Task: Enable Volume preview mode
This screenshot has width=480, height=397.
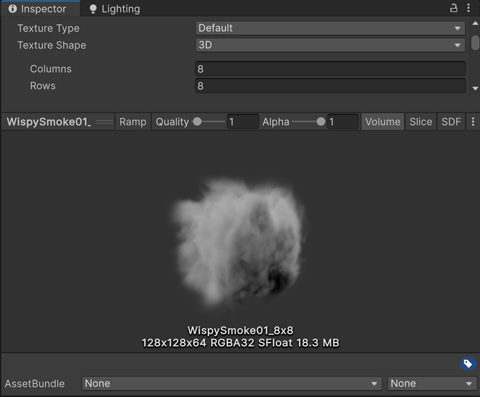Action: click(x=383, y=122)
